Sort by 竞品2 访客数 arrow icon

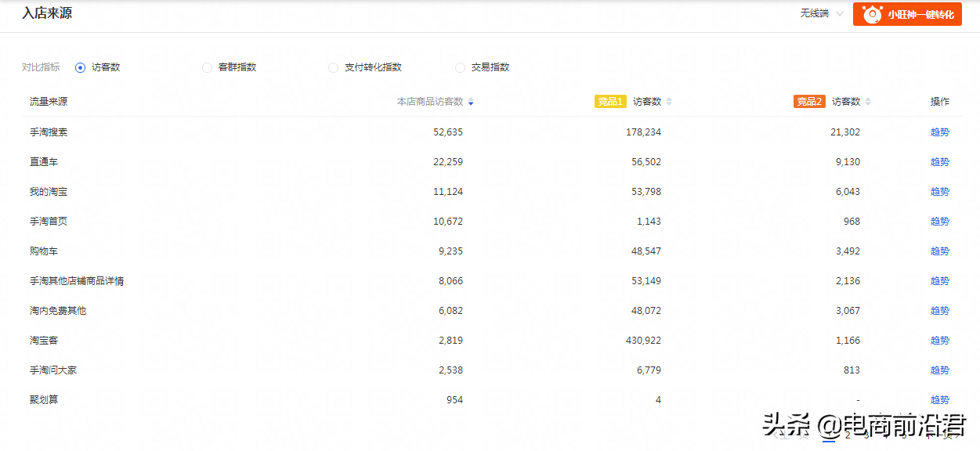pos(868,102)
